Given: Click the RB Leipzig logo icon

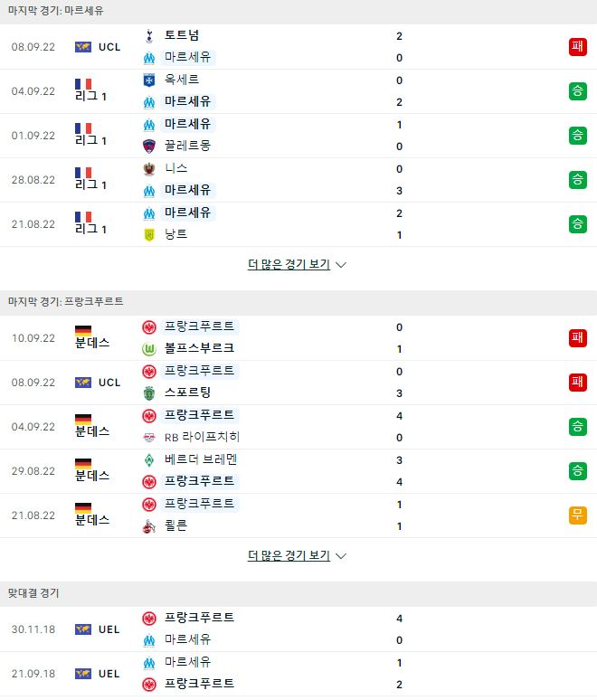Looking at the screenshot, I should tap(149, 438).
